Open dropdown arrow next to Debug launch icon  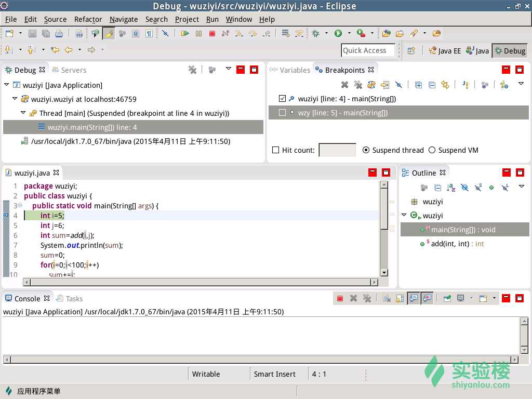(x=326, y=33)
